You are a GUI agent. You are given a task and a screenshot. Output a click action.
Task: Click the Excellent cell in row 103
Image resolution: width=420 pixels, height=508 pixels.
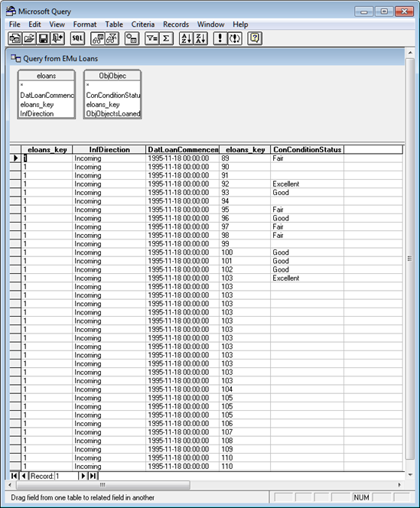click(308, 278)
